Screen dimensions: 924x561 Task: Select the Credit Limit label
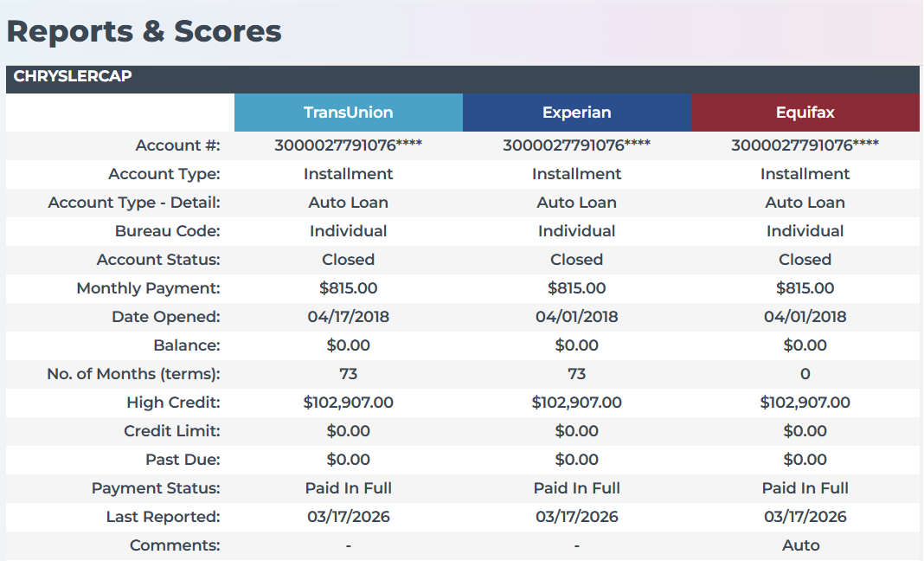[172, 431]
